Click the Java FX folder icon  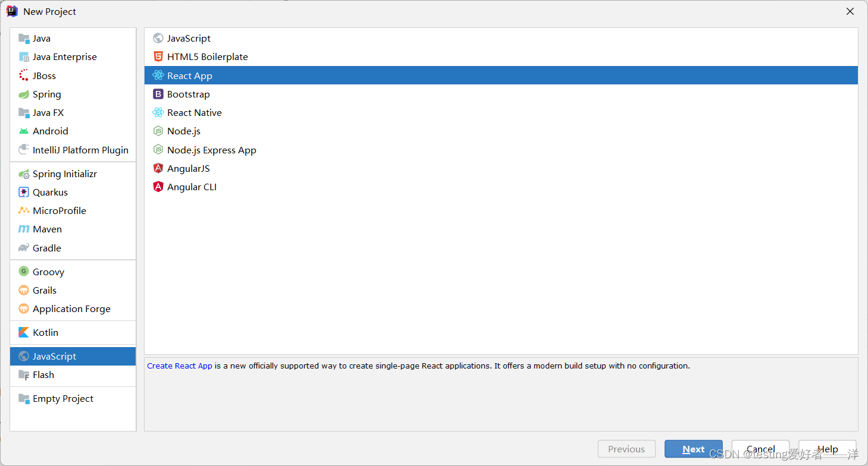pos(24,113)
